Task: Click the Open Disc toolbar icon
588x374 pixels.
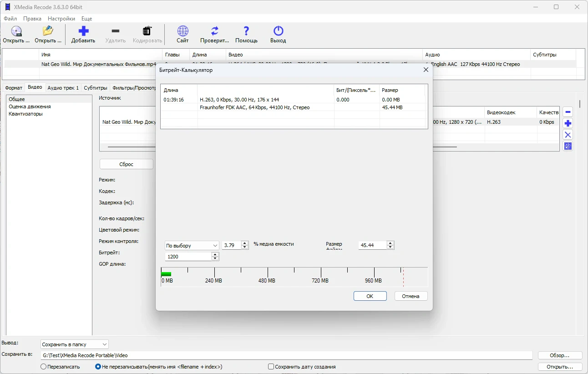Action: coord(16,31)
